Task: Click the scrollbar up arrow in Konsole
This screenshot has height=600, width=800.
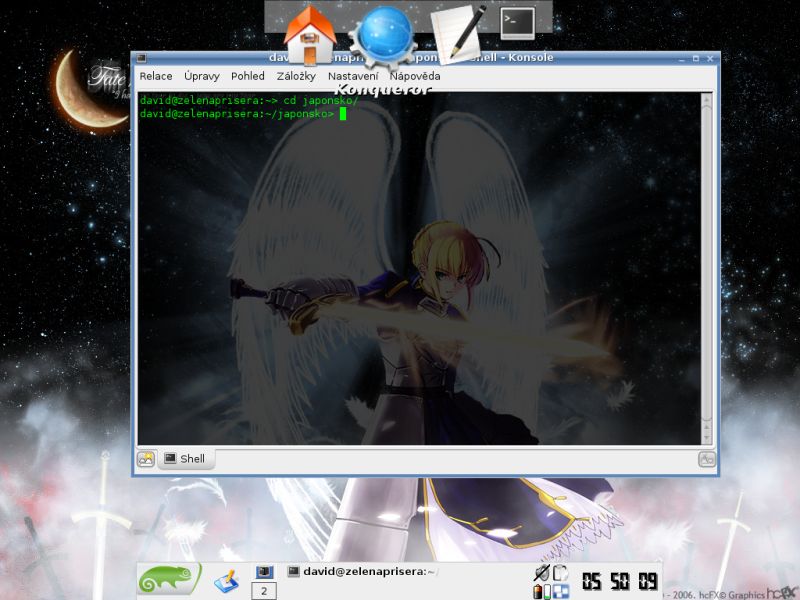Action: pos(707,99)
